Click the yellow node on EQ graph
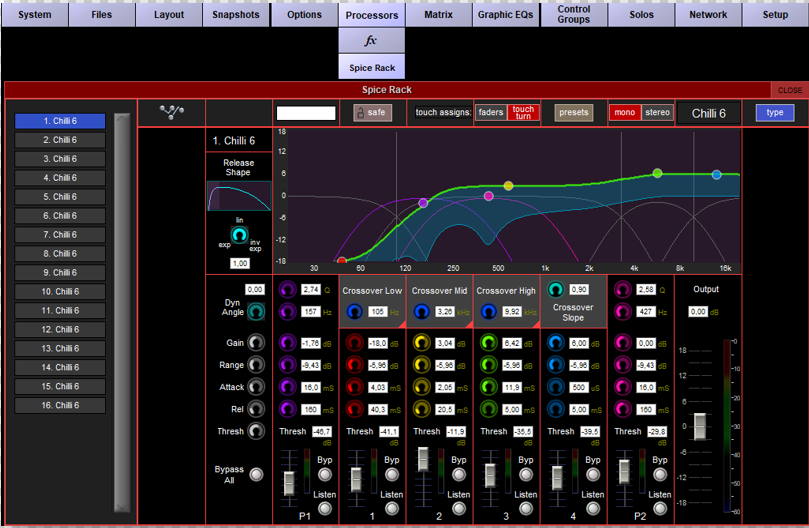The height and width of the screenshot is (528, 809). click(508, 185)
